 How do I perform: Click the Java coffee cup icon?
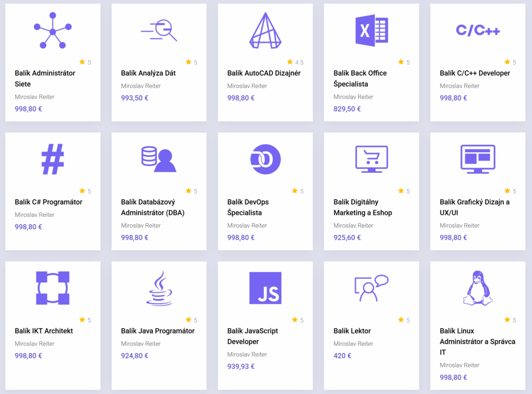159,288
